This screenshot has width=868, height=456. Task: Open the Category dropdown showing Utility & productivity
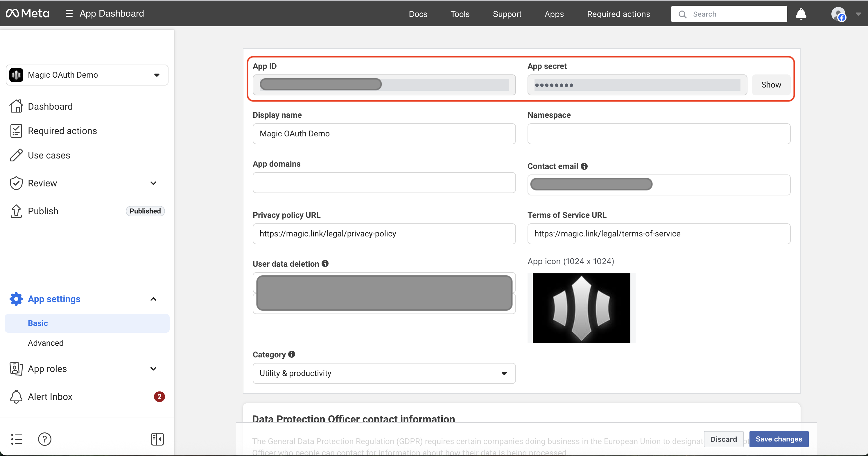pos(384,373)
